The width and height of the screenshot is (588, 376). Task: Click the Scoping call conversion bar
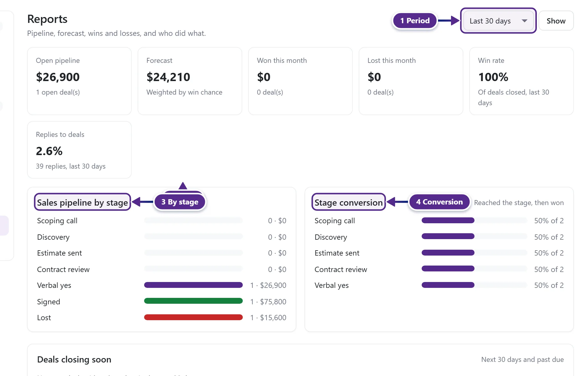475,220
